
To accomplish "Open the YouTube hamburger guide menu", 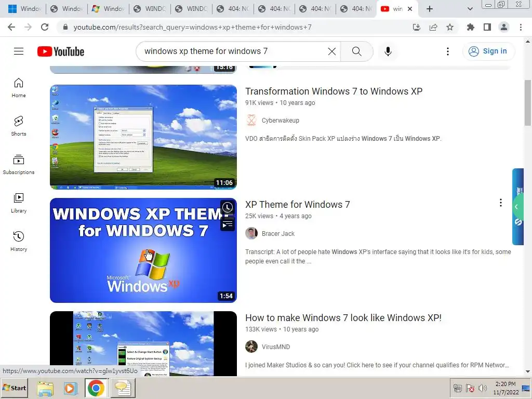I will pyautogui.click(x=19, y=51).
